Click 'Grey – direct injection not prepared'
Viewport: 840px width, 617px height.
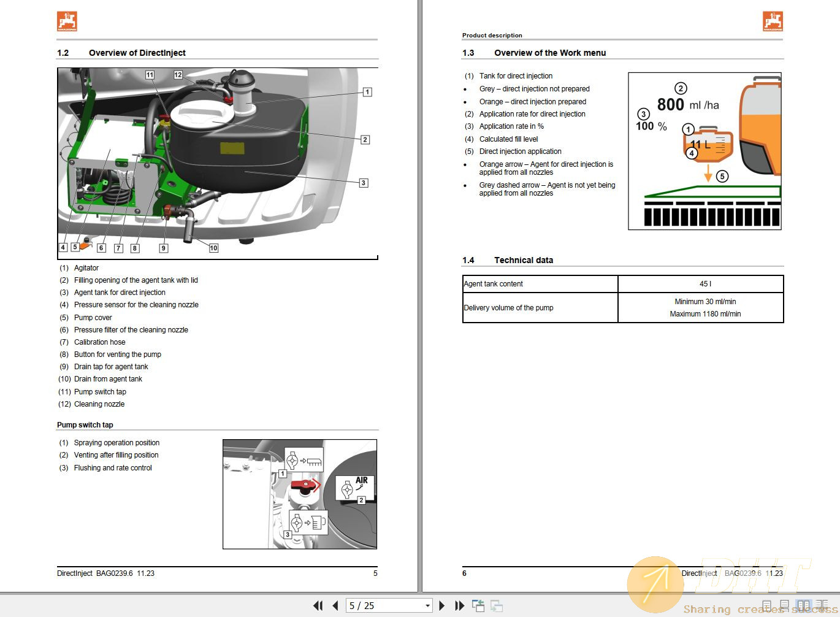[x=535, y=89]
